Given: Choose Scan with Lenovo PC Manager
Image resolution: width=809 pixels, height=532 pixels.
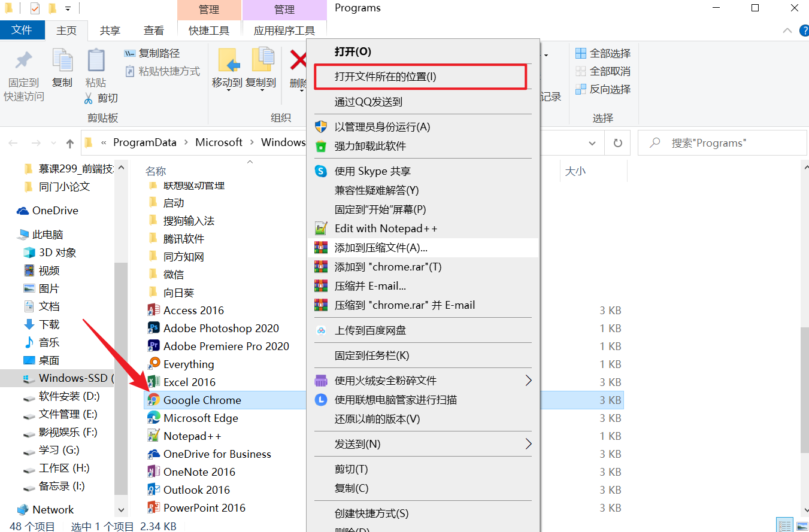Looking at the screenshot, I should tap(423, 400).
